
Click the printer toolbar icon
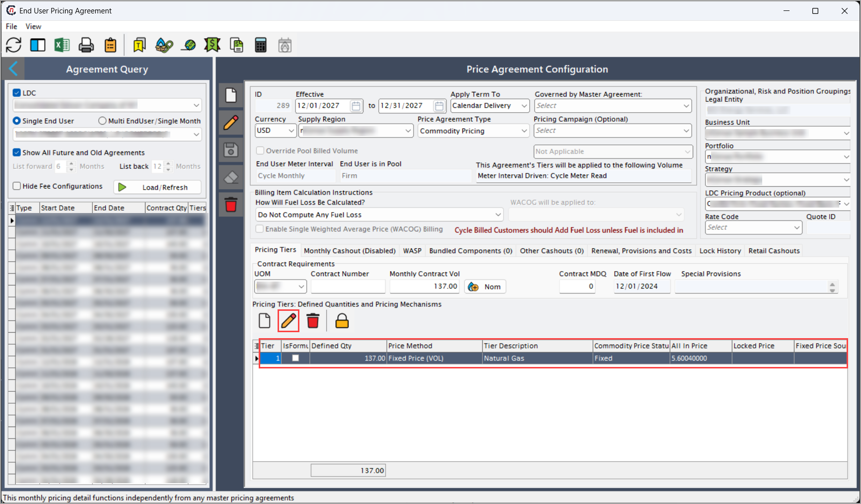(86, 45)
